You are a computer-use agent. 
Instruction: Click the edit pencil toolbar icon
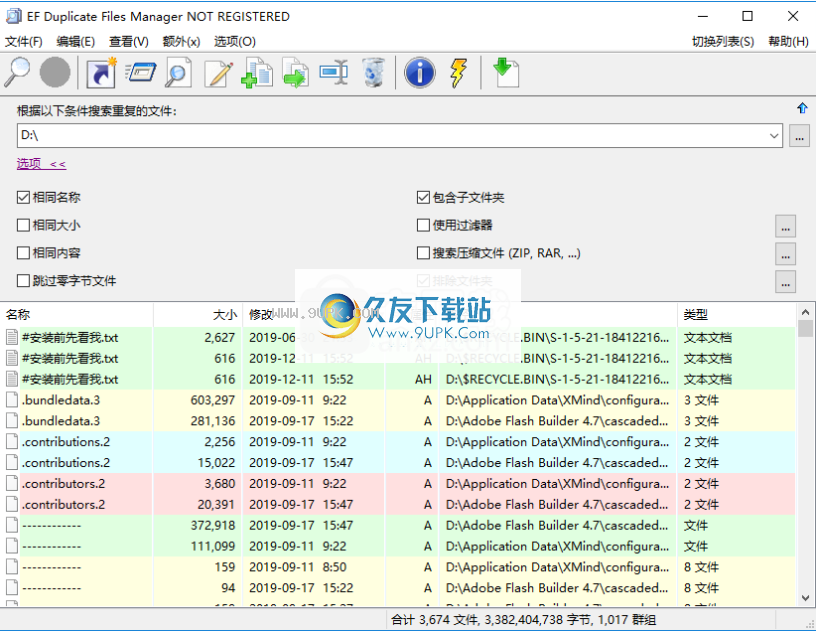[x=219, y=72]
